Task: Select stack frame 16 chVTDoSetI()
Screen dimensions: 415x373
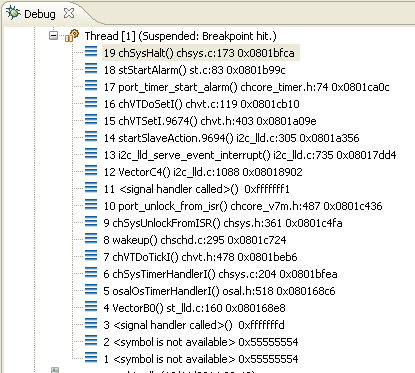Action: coord(201,104)
